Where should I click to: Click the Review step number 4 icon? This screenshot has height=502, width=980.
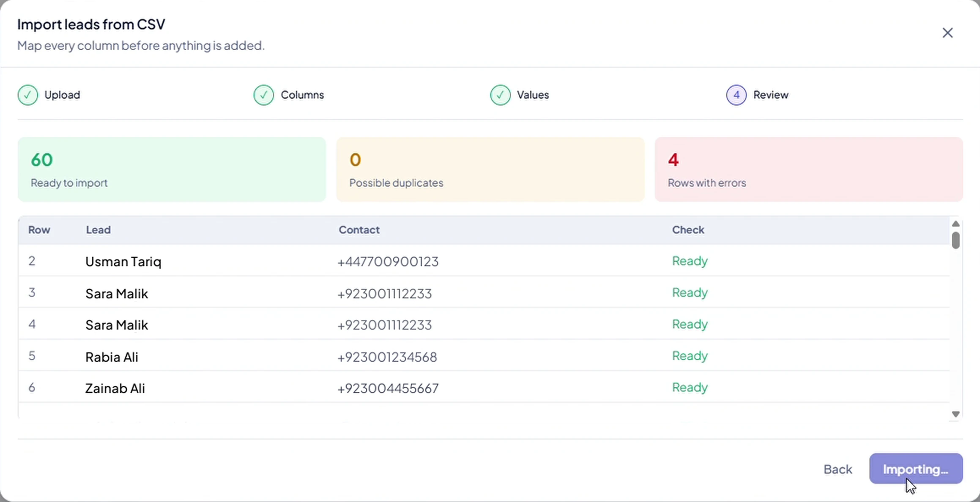click(736, 95)
